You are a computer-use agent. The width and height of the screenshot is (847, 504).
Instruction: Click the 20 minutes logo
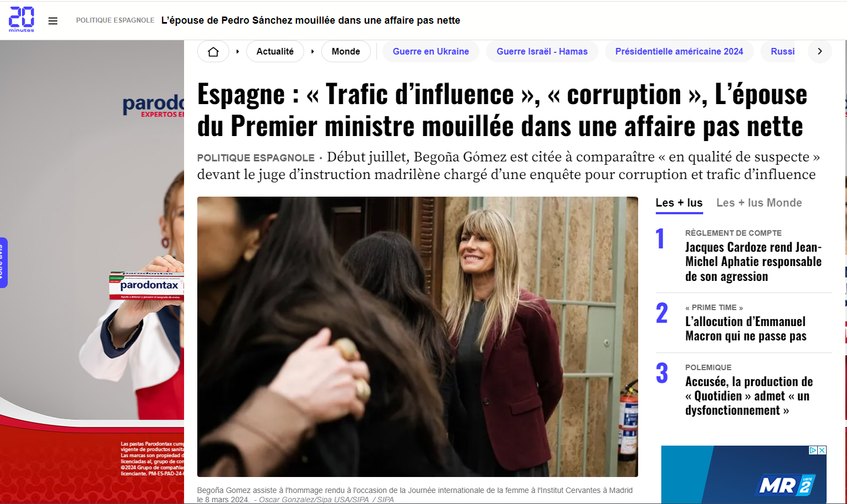[x=21, y=19]
